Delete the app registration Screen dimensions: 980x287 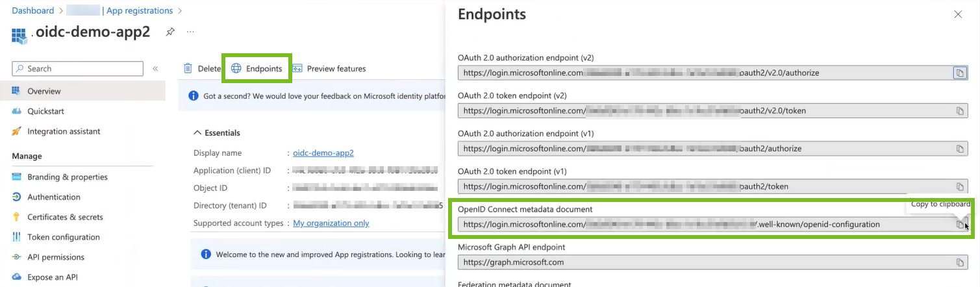pyautogui.click(x=202, y=69)
